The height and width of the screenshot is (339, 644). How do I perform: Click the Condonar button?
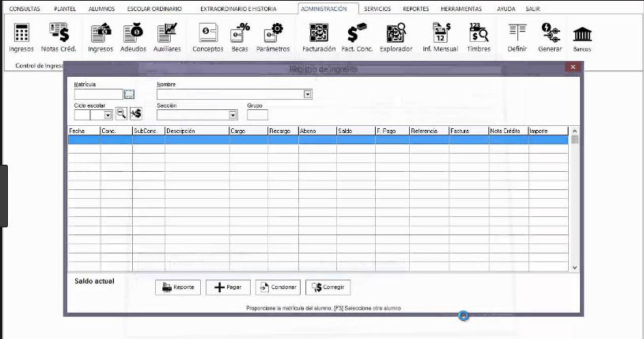tap(278, 288)
